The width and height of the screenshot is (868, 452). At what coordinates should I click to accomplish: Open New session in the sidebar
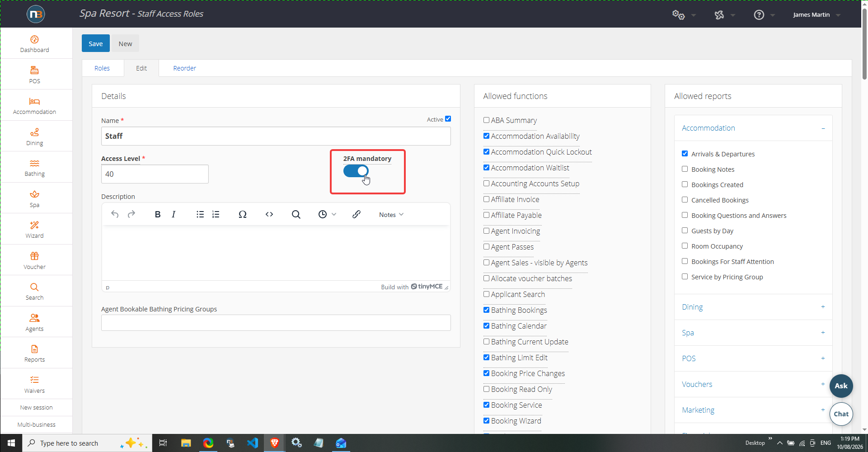(x=37, y=408)
